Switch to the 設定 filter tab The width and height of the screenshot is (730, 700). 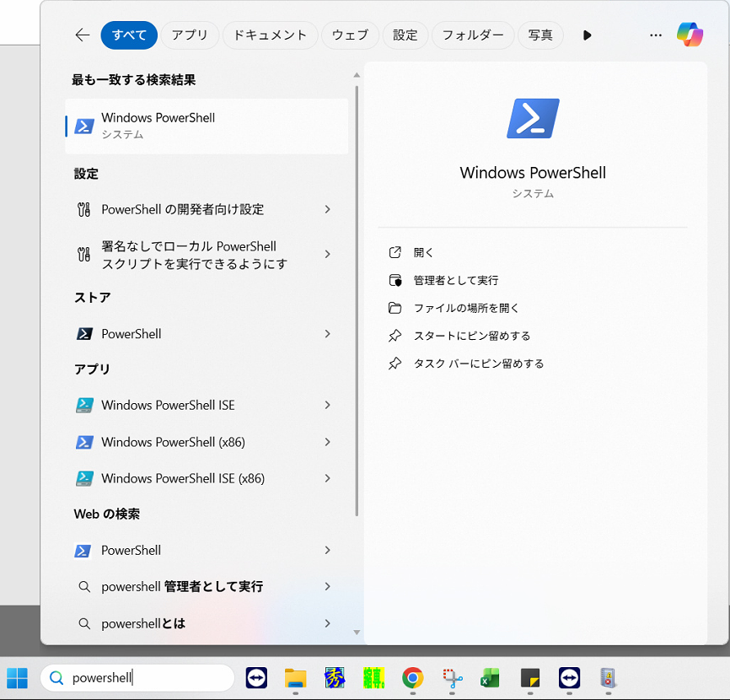coord(405,35)
